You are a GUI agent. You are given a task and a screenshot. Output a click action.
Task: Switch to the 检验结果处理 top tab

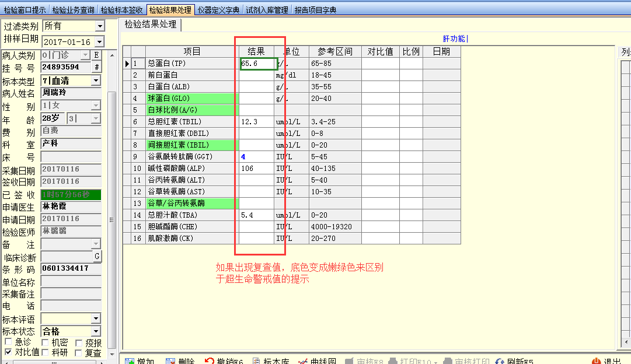170,10
